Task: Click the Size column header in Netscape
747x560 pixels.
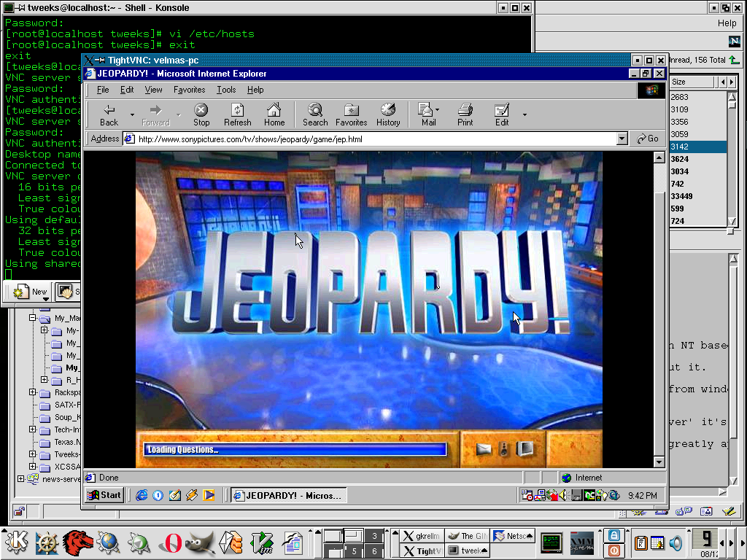Action: 692,82
